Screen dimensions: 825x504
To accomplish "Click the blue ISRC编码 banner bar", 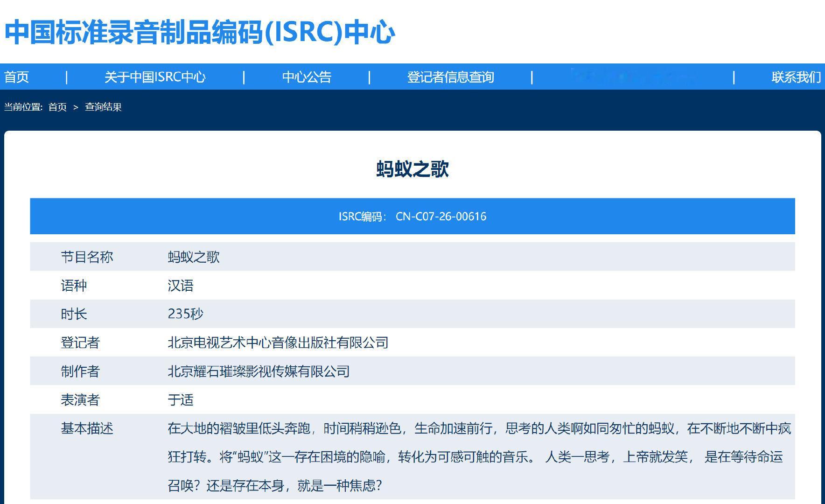I will coord(412,216).
